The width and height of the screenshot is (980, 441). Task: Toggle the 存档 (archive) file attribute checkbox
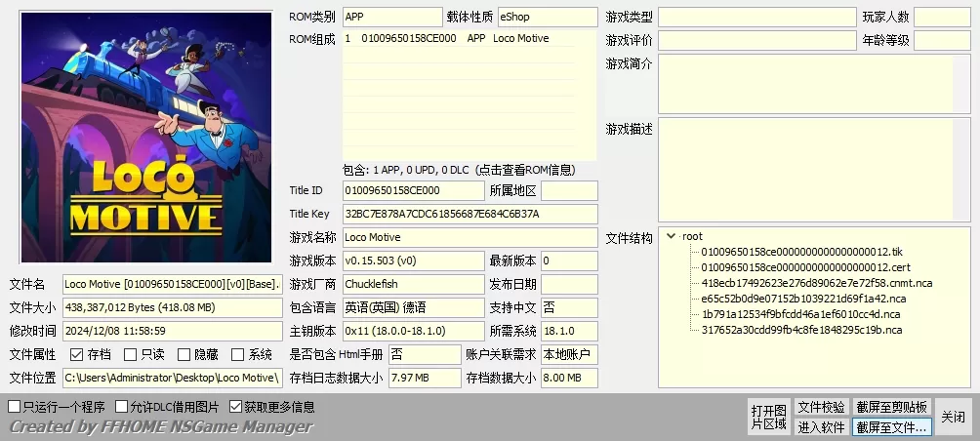pyautogui.click(x=77, y=355)
